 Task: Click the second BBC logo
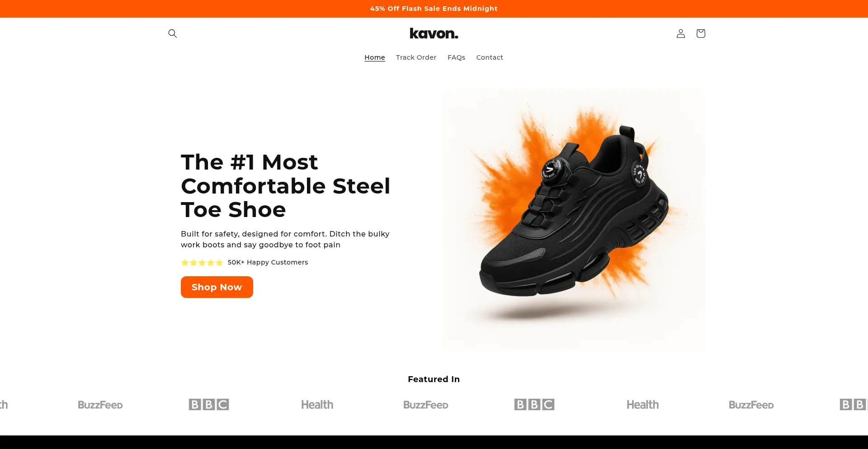click(534, 404)
